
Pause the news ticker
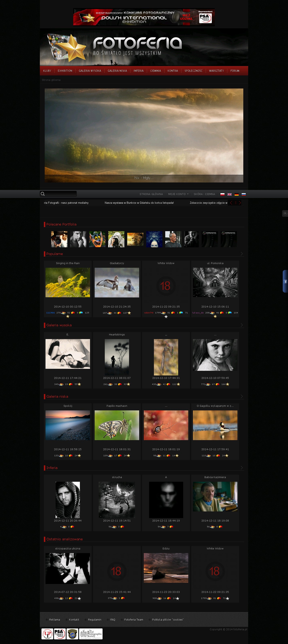235,203
